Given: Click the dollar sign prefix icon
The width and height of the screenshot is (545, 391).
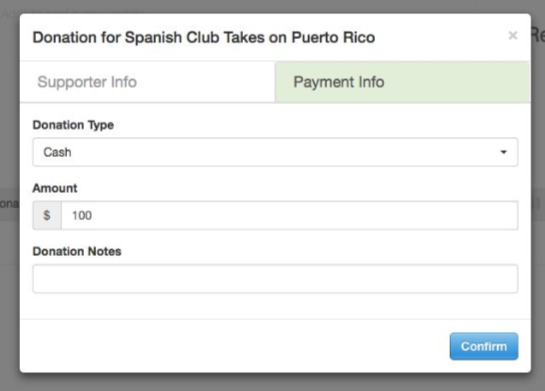Looking at the screenshot, I should tap(47, 215).
